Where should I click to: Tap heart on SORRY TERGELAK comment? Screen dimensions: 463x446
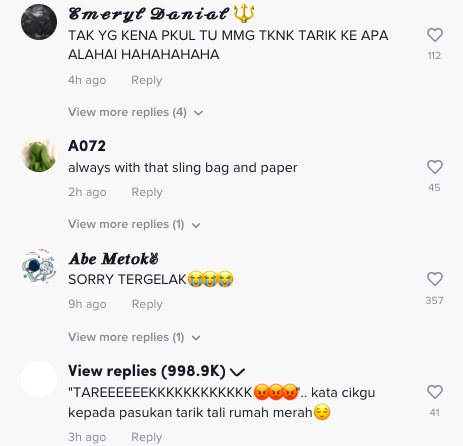coord(435,279)
